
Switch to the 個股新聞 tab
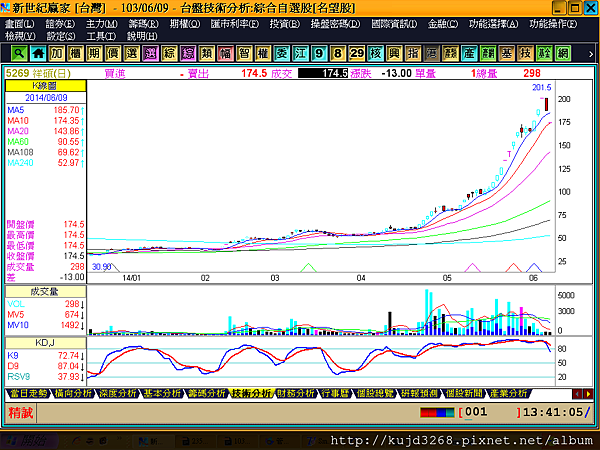coord(464,393)
